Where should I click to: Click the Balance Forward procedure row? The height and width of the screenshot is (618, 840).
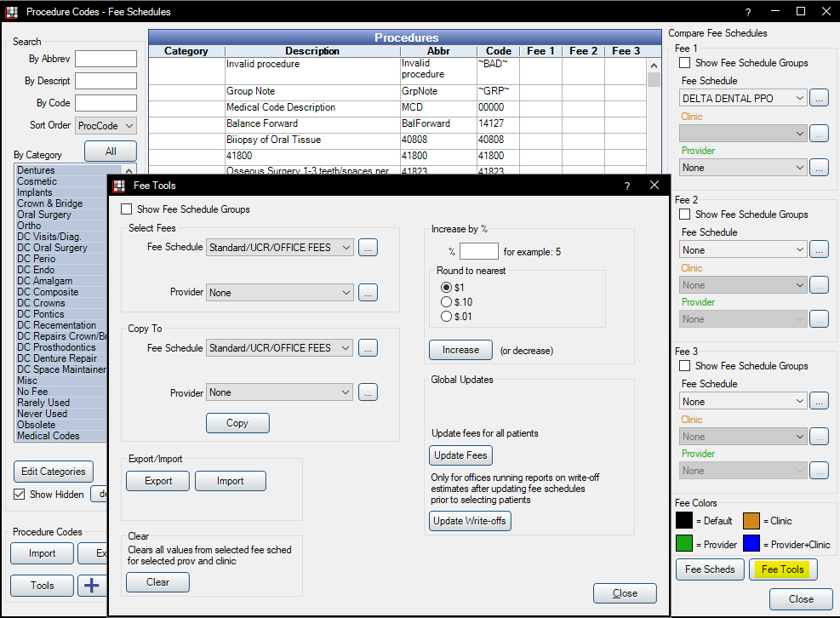397,123
